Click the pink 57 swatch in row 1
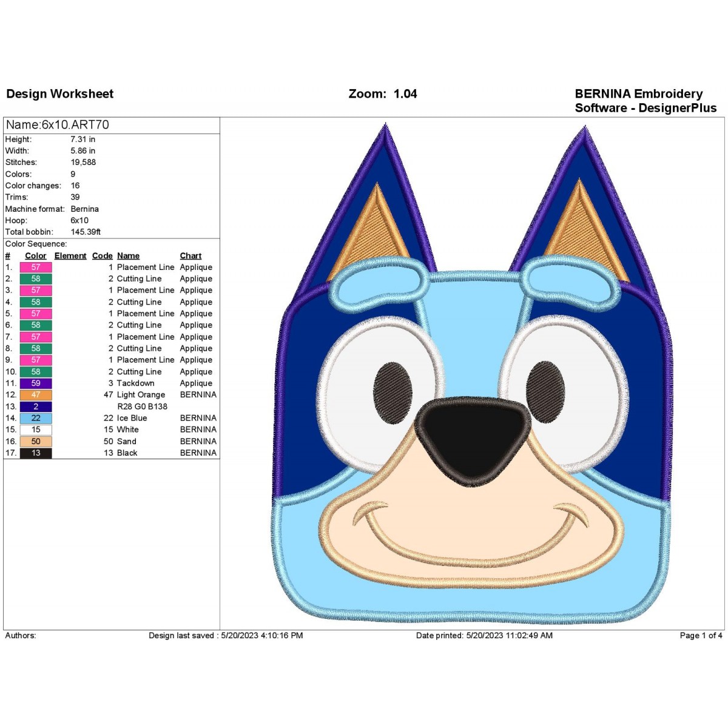 point(36,268)
